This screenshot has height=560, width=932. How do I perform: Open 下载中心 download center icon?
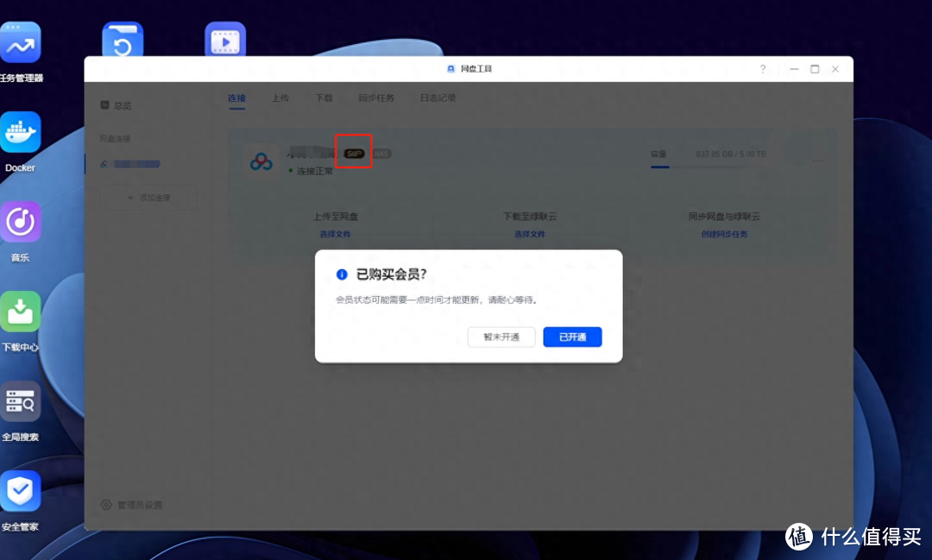(x=20, y=313)
